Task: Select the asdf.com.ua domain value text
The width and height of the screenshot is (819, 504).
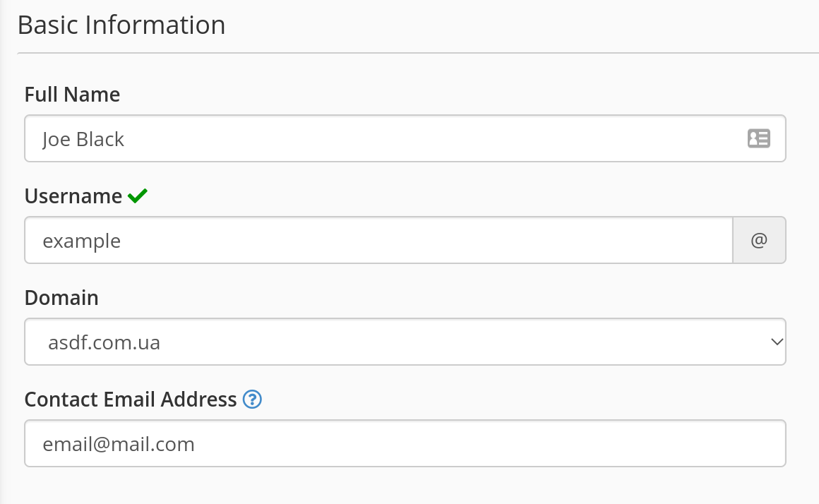Action: (x=104, y=343)
